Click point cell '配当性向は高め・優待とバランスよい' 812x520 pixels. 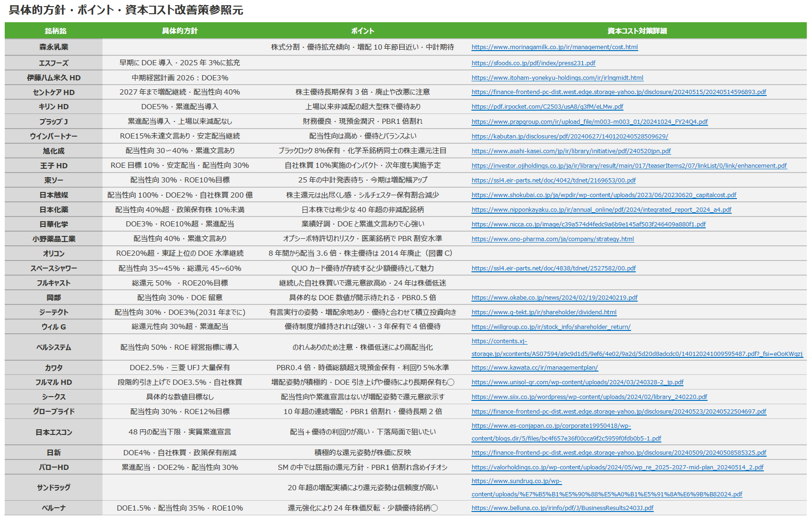(x=363, y=136)
